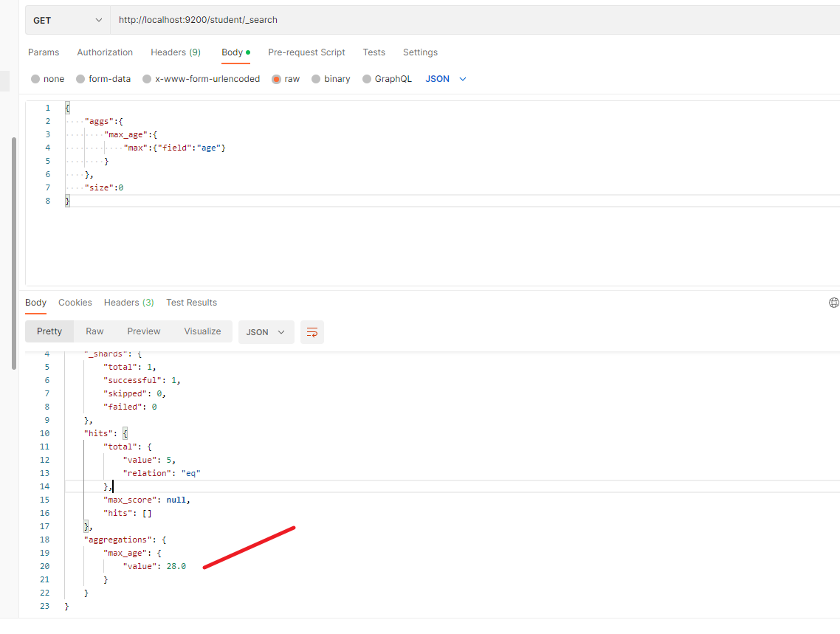Click the globe network icon

[x=833, y=303]
